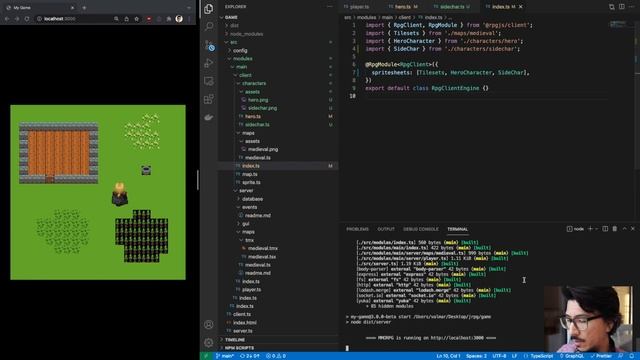Open Explorer more actions ellipsis
The width and height of the screenshot is (640, 360).
[x=329, y=7]
